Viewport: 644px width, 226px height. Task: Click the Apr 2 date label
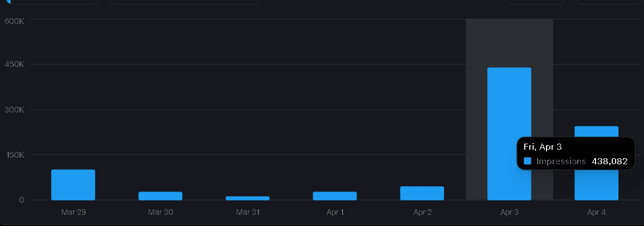(x=422, y=212)
